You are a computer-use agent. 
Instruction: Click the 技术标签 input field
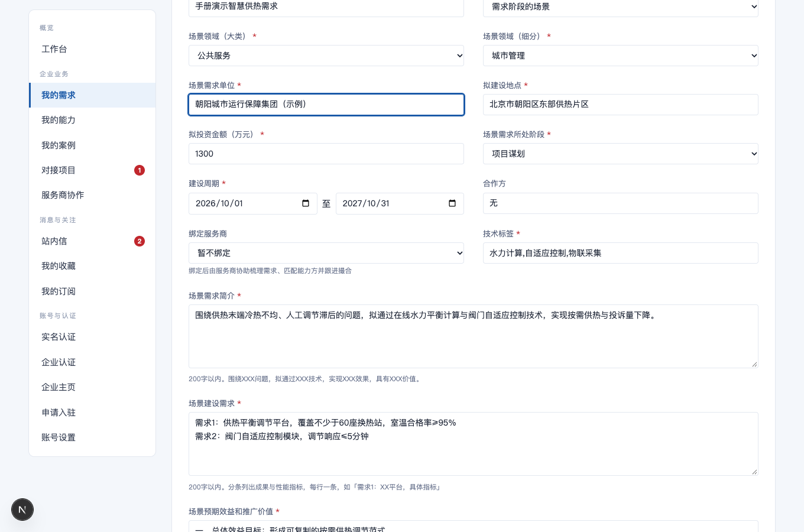click(x=621, y=253)
